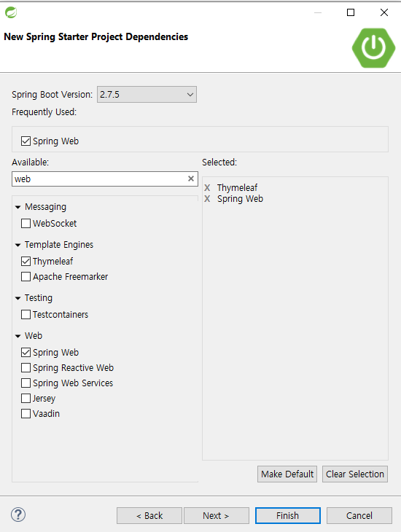Check Spring Reactive Web
401x532 pixels.
[26, 367]
